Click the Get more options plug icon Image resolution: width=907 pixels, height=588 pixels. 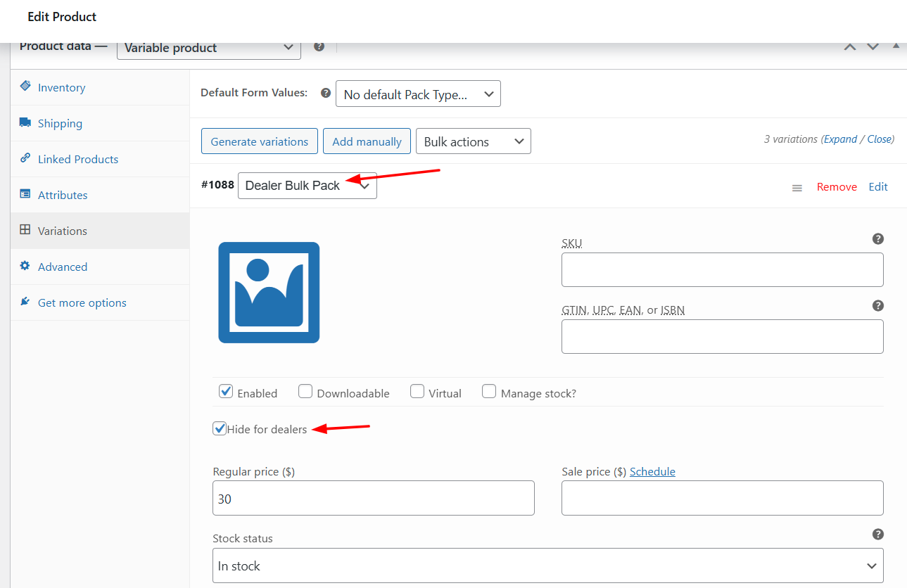(25, 302)
